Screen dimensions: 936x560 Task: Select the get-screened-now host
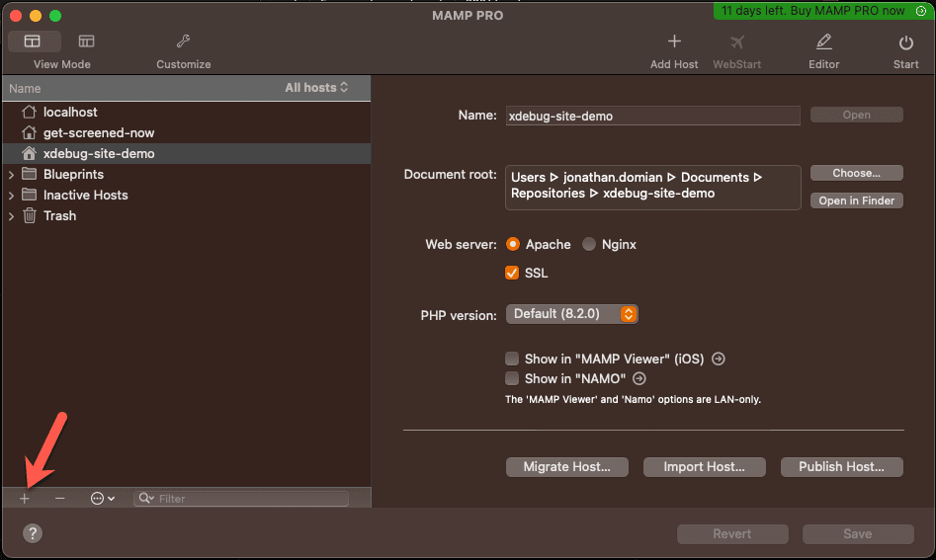[186, 133]
